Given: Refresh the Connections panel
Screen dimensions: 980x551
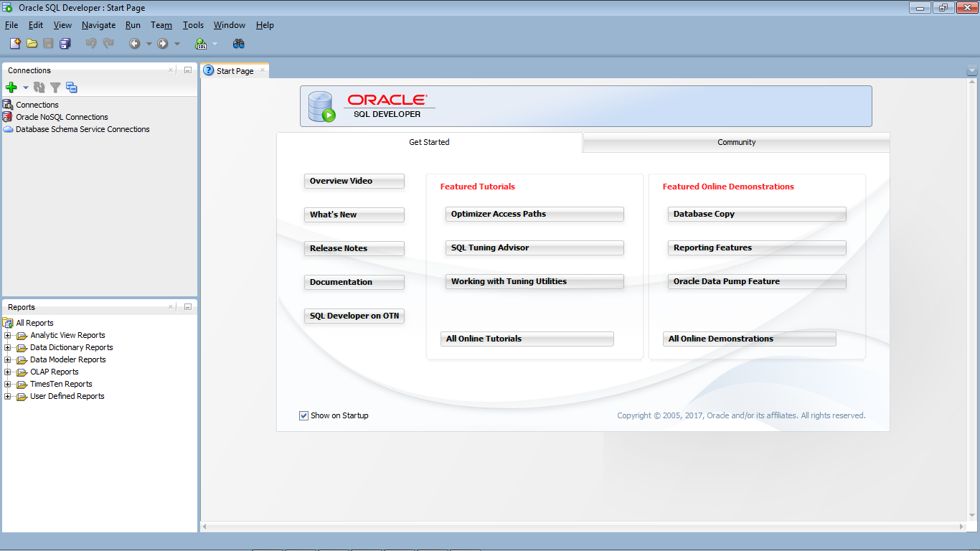Looking at the screenshot, I should pyautogui.click(x=38, y=87).
